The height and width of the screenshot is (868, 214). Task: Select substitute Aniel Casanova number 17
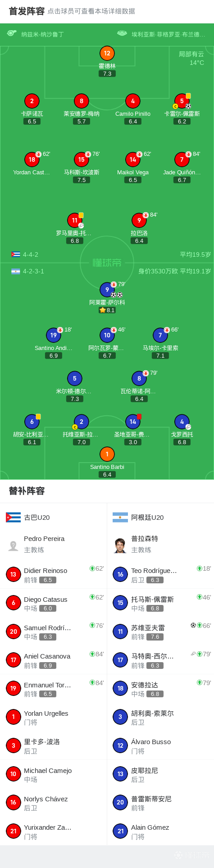pyautogui.click(x=54, y=660)
